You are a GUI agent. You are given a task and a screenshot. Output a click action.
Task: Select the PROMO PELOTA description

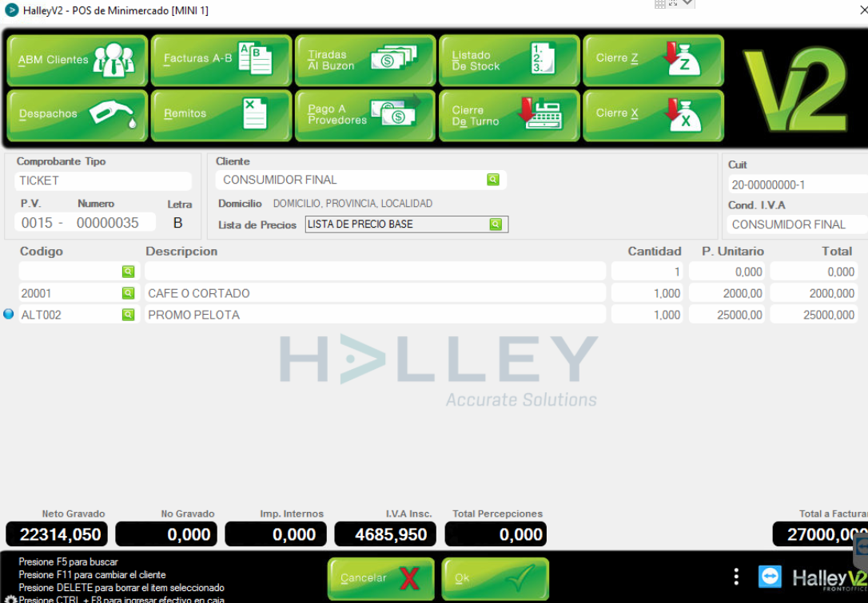375,315
